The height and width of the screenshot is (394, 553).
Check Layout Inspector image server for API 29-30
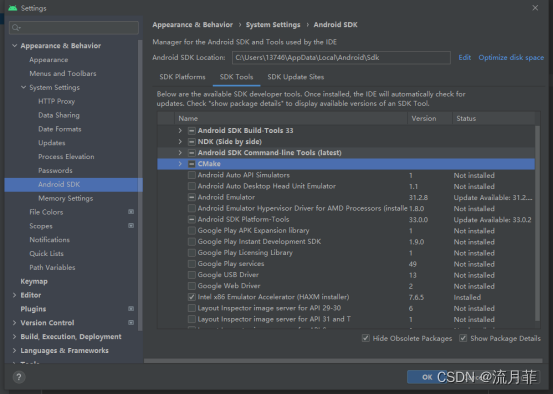click(x=192, y=308)
